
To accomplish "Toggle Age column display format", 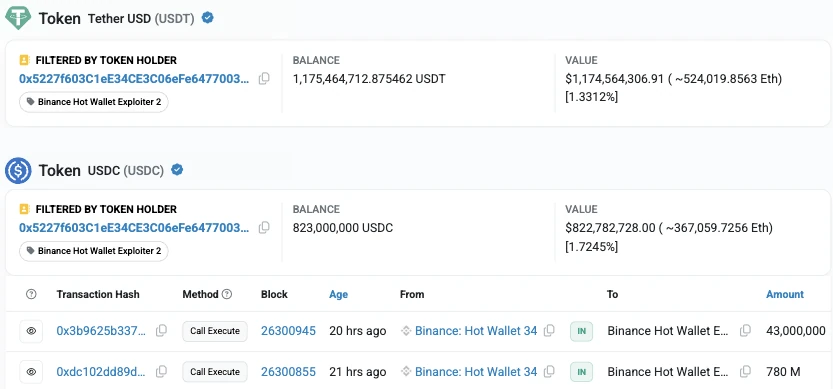I will pyautogui.click(x=338, y=294).
